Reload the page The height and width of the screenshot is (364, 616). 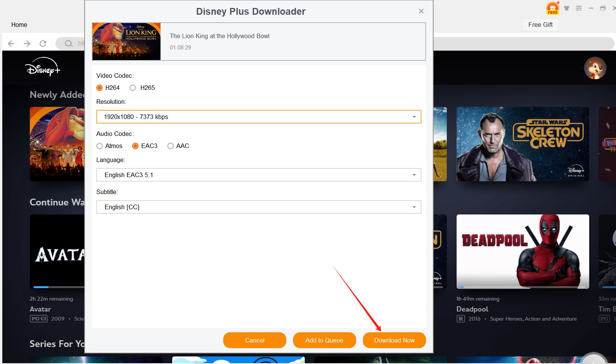(43, 43)
